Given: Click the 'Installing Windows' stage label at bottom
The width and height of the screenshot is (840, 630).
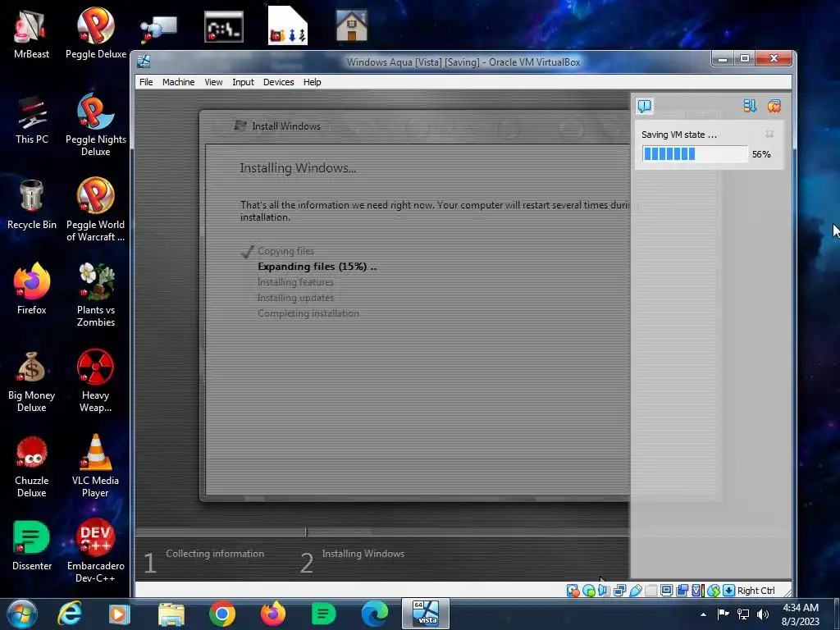Looking at the screenshot, I should click(x=363, y=554).
